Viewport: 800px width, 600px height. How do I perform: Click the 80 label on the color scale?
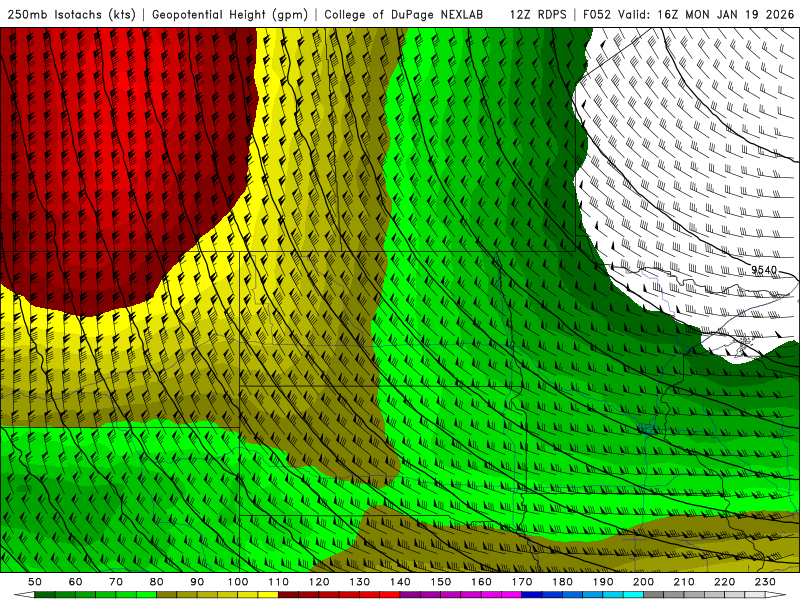157,582
